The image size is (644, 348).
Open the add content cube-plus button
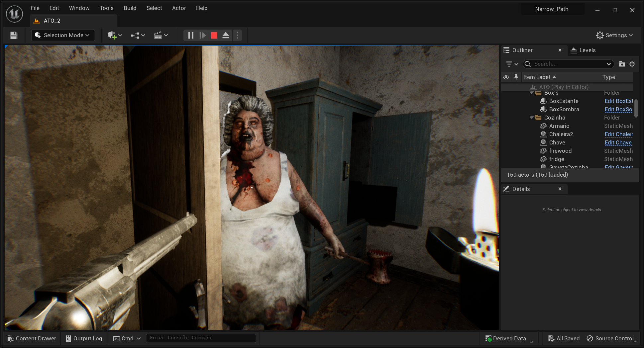click(x=115, y=35)
